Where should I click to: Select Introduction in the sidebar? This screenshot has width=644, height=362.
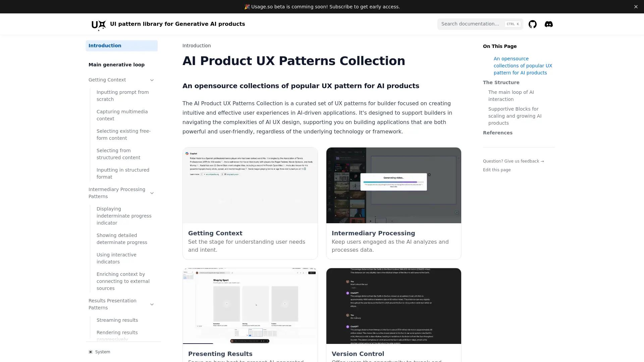tap(105, 46)
